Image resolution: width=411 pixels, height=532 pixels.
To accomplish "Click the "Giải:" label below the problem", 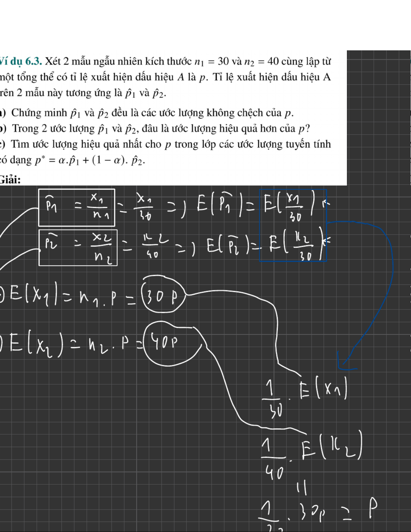I will click(10, 180).
